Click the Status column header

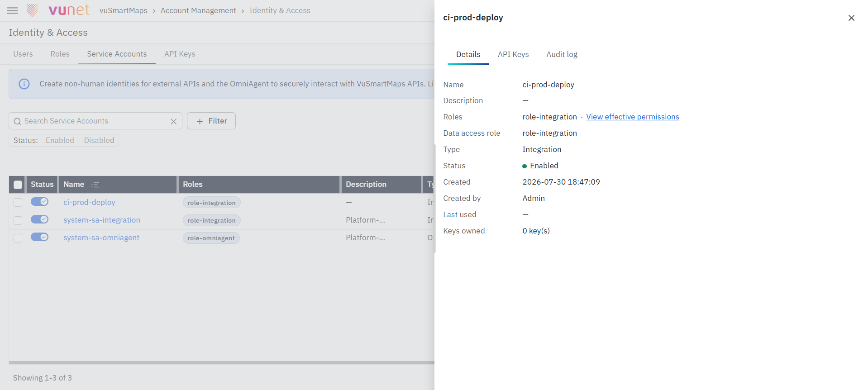click(x=42, y=185)
